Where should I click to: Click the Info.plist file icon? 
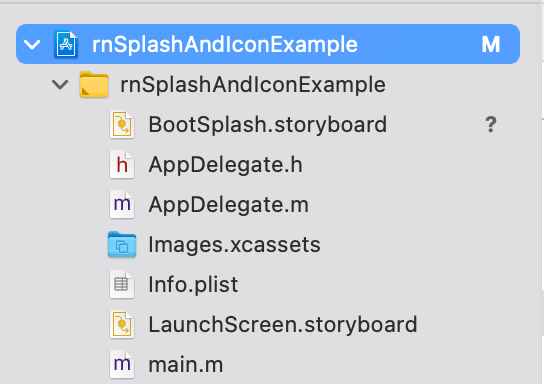(x=122, y=284)
